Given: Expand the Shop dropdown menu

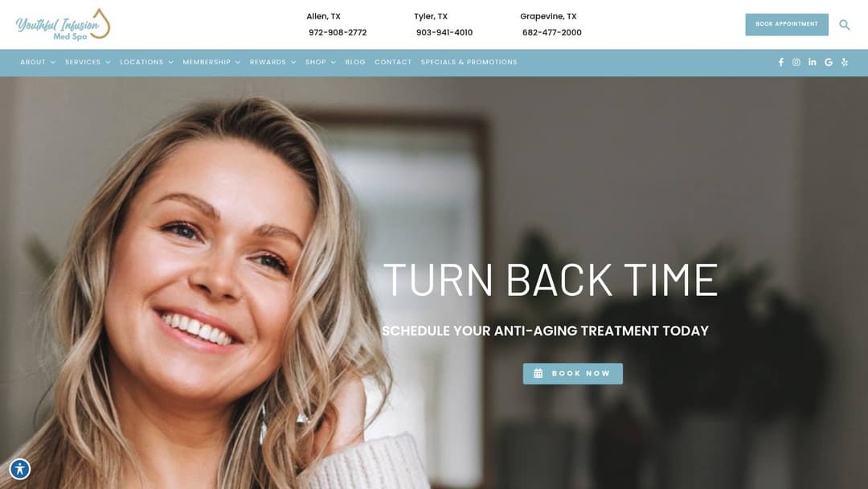Looking at the screenshot, I should (x=321, y=62).
